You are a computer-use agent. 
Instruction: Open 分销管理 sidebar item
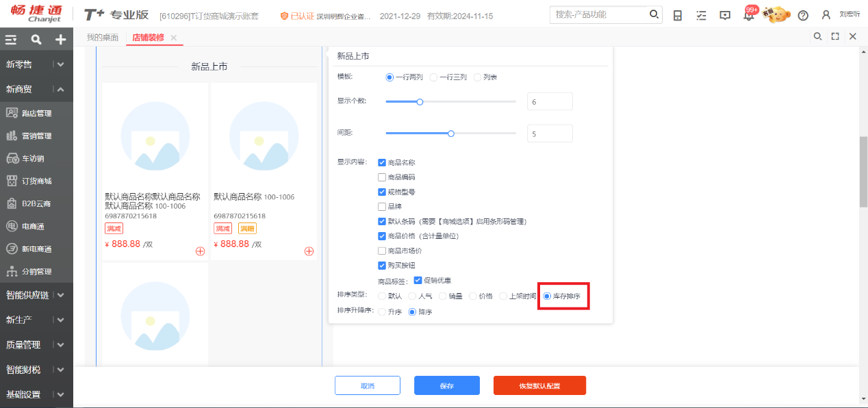(x=36, y=271)
